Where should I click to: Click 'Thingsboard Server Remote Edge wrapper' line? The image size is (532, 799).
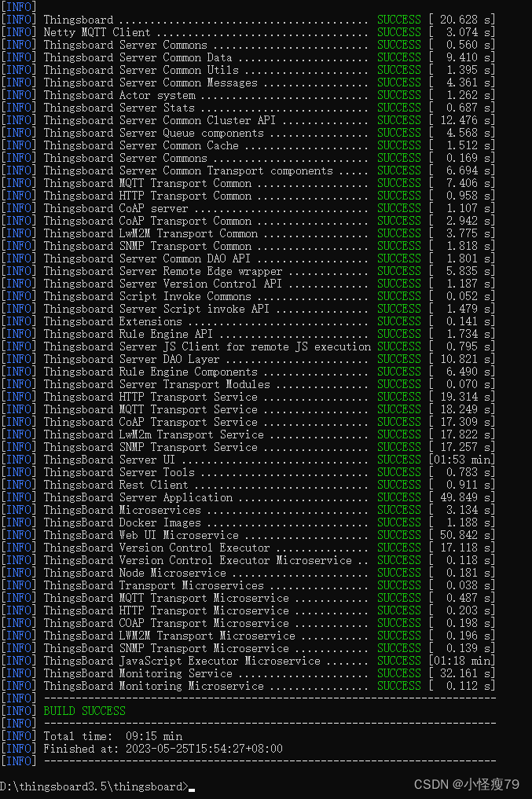pos(248,271)
